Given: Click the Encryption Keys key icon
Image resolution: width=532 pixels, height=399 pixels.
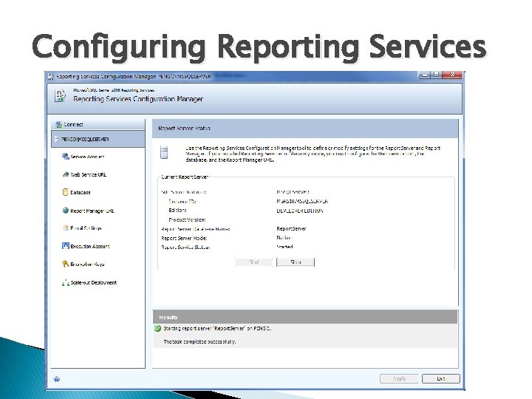Looking at the screenshot, I should [x=66, y=264].
